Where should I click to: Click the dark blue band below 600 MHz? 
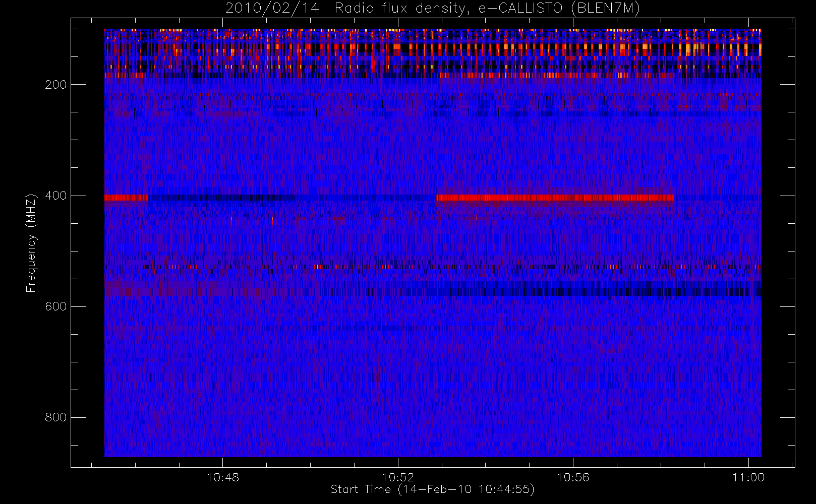pos(594,292)
